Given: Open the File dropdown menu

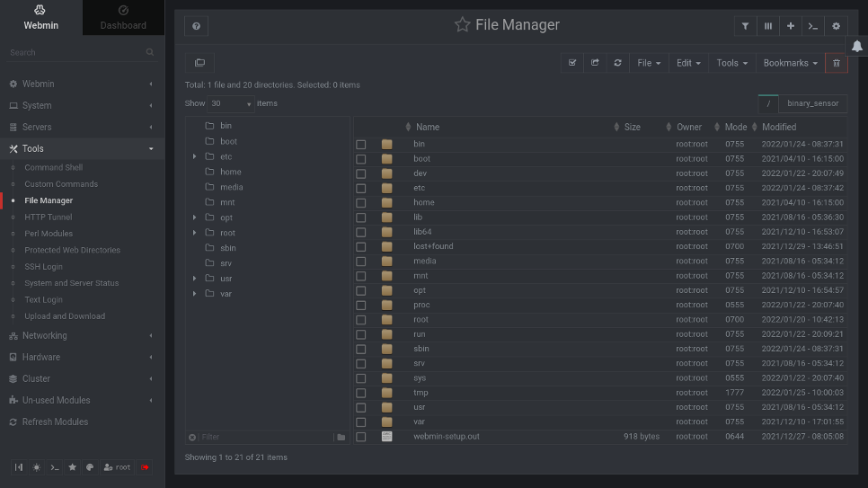Looking at the screenshot, I should coord(649,63).
